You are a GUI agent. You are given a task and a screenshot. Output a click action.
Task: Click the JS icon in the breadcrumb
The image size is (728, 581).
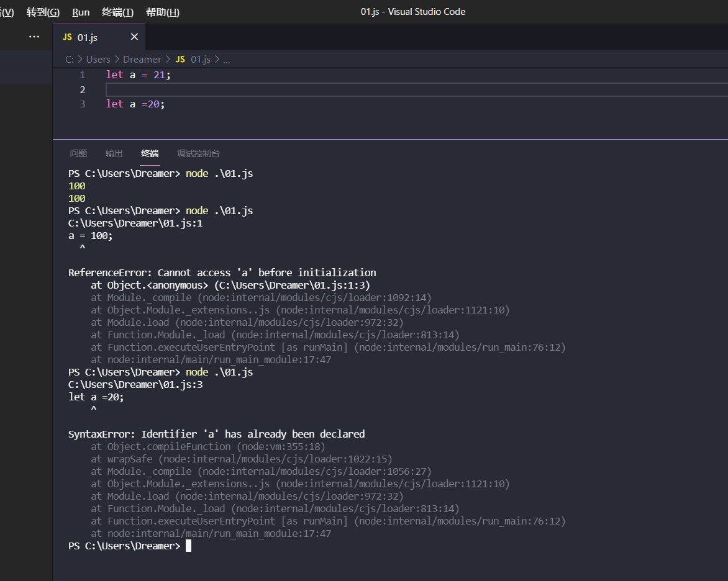tap(180, 60)
